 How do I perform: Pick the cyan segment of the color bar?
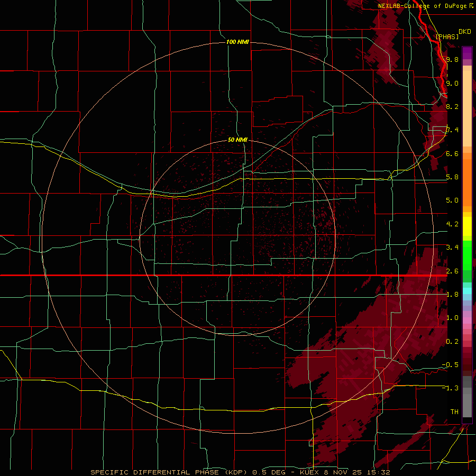pyautogui.click(x=467, y=291)
